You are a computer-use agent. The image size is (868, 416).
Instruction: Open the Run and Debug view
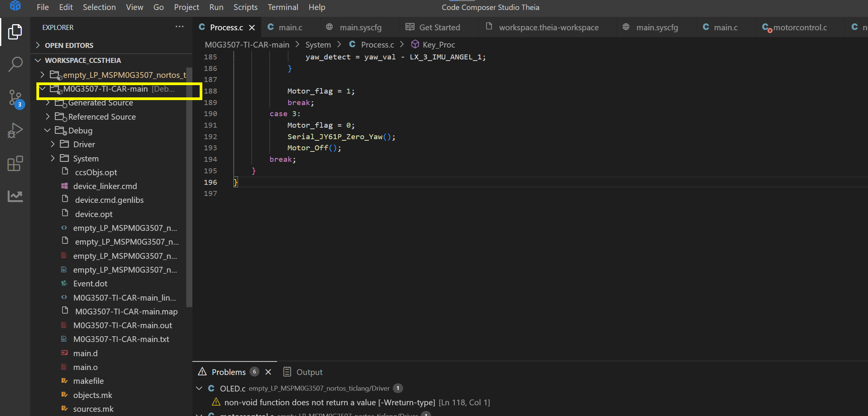click(x=15, y=130)
